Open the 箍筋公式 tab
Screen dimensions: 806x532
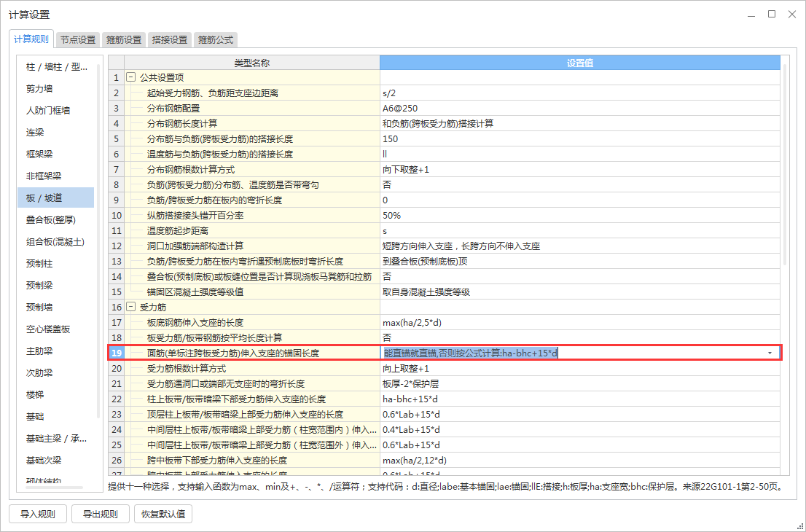[x=216, y=39]
